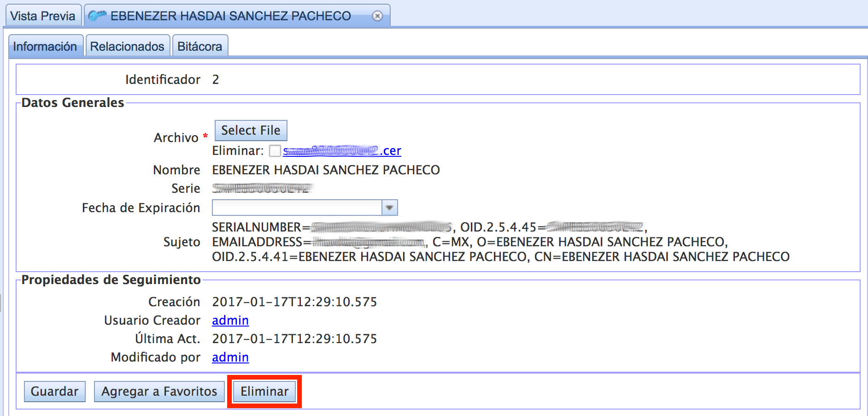Click the Identificador value 2
Viewport: 868px width, 416px height.
point(216,79)
